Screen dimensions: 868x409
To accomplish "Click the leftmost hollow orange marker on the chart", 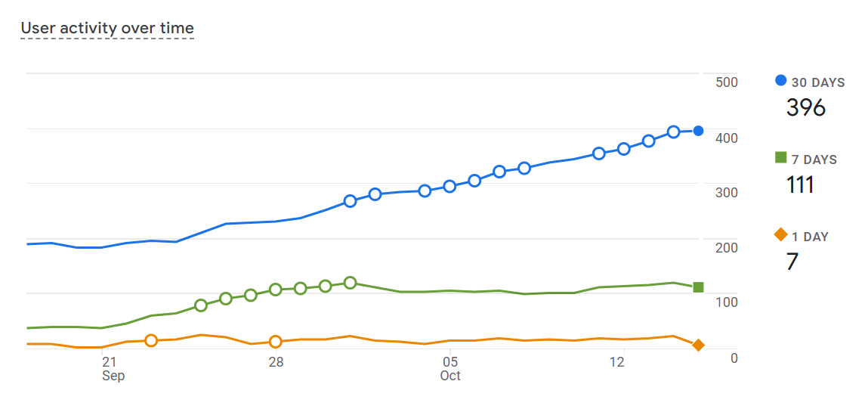I will (151, 341).
